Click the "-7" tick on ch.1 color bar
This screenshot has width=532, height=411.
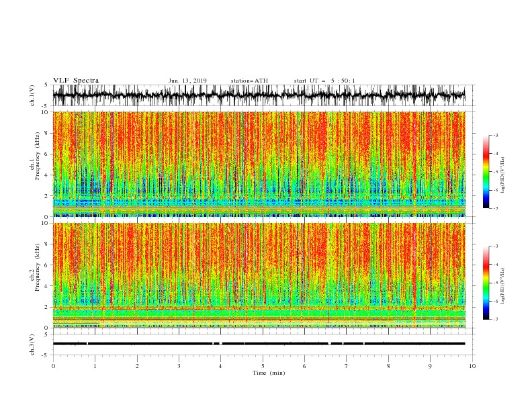(x=496, y=208)
